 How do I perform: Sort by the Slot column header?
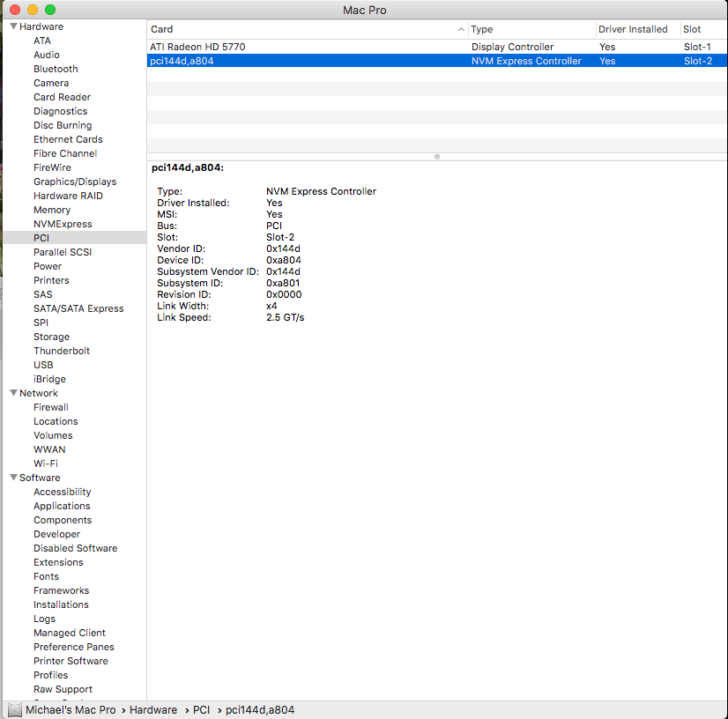tap(703, 29)
